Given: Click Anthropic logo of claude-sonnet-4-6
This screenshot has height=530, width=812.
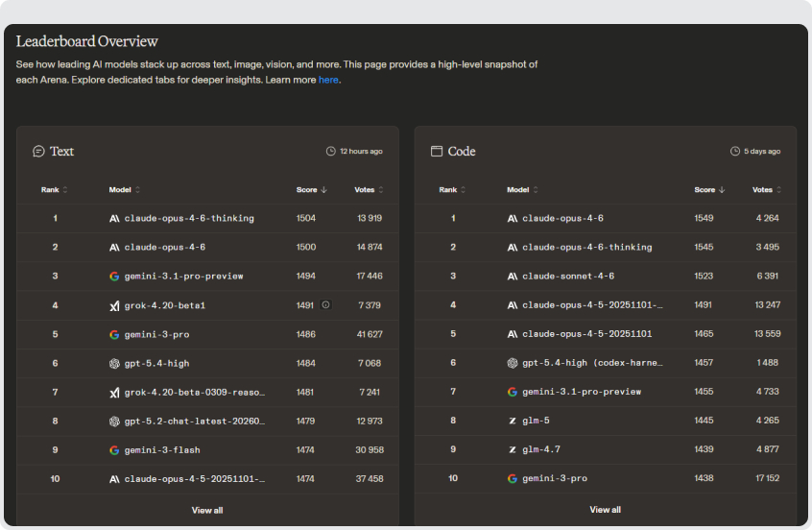Looking at the screenshot, I should (513, 277).
